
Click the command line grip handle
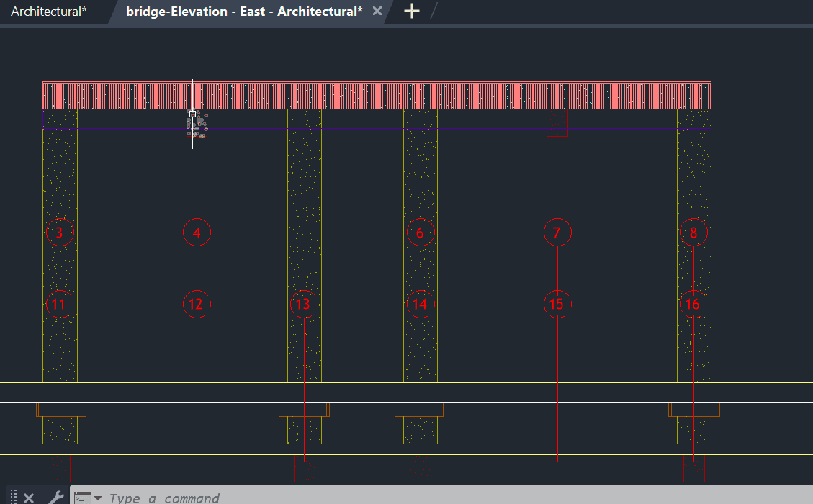pyautogui.click(x=14, y=497)
